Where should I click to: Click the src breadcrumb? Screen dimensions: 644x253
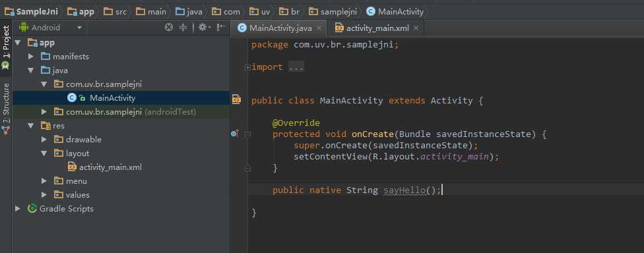pos(115,11)
